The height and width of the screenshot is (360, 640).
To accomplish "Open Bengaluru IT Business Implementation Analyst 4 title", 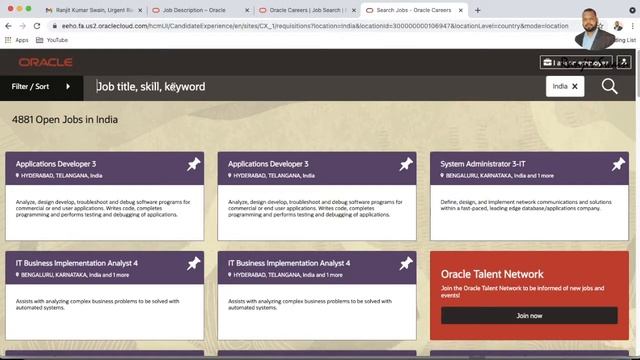I will 77,263.
